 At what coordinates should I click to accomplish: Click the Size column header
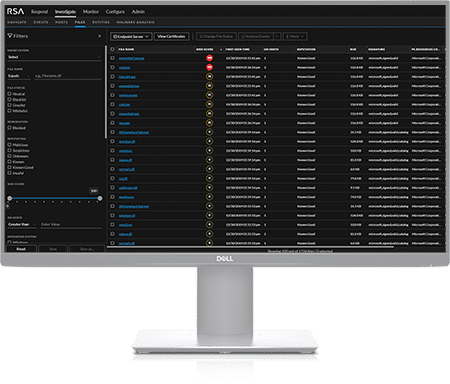353,49
